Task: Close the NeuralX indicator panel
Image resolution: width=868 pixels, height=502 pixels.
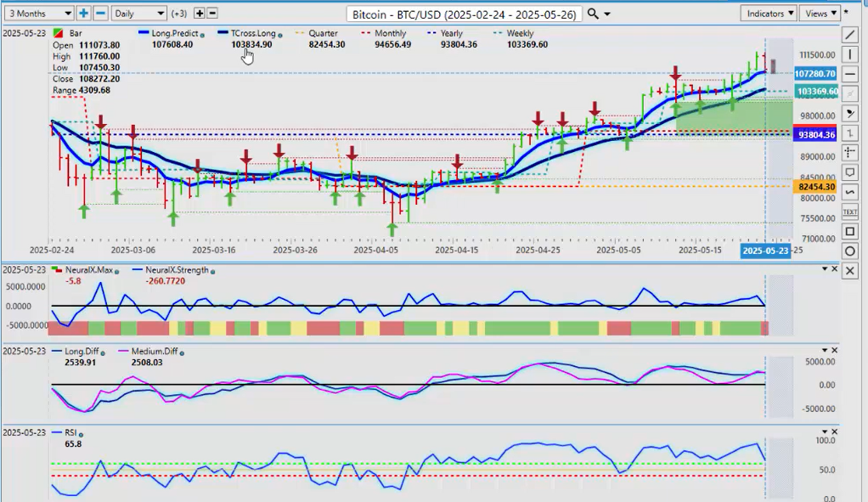Action: pyautogui.click(x=835, y=269)
